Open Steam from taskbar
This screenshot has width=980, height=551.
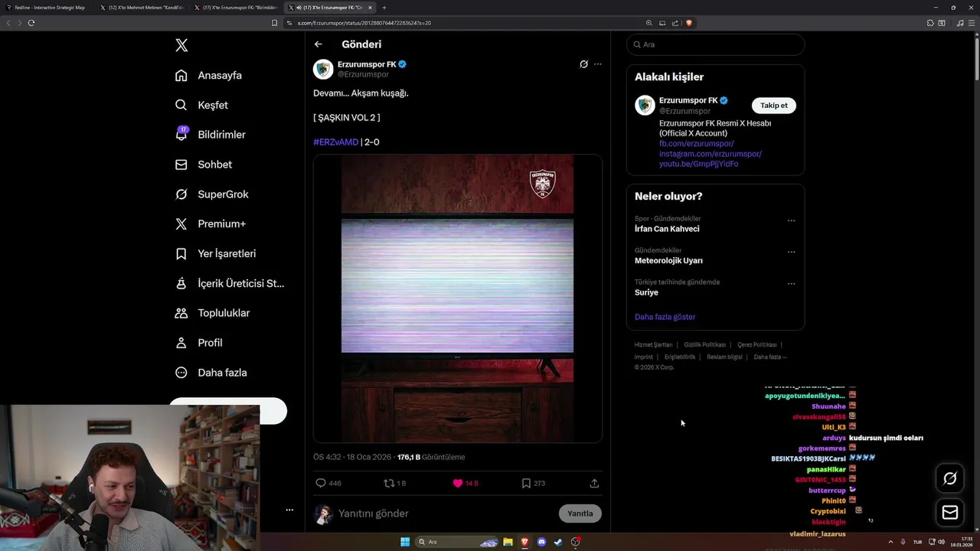(x=558, y=542)
